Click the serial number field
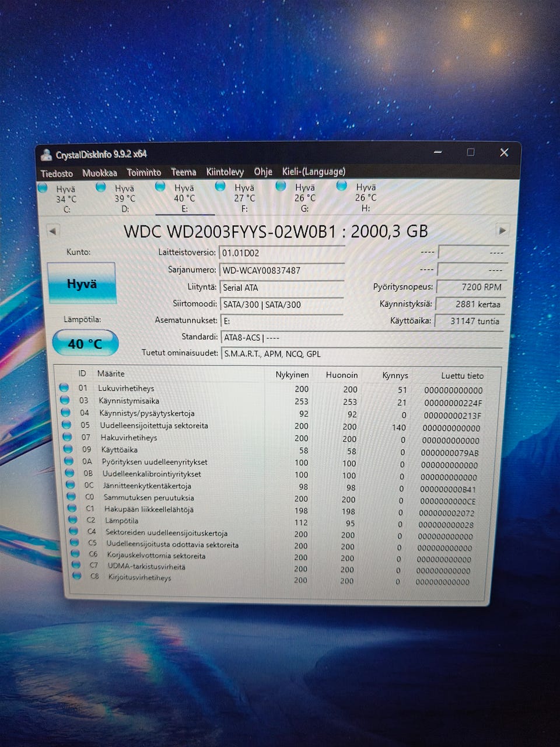The width and height of the screenshot is (560, 747). [282, 270]
